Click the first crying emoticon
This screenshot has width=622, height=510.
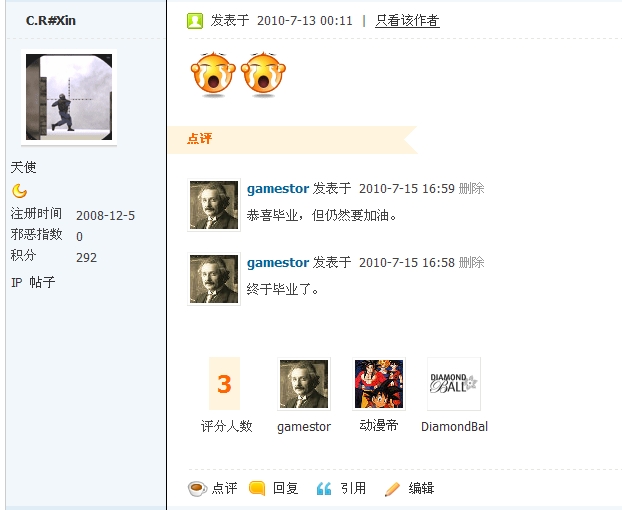pyautogui.click(x=213, y=74)
